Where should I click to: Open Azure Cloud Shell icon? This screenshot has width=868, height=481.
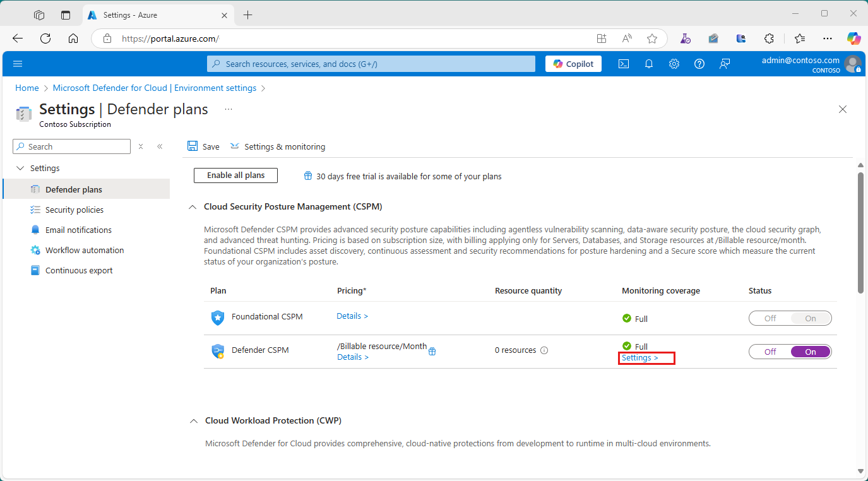tap(623, 64)
